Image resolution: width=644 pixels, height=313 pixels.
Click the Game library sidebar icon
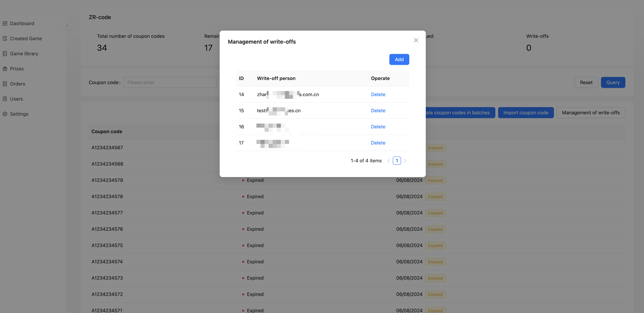(x=5, y=54)
